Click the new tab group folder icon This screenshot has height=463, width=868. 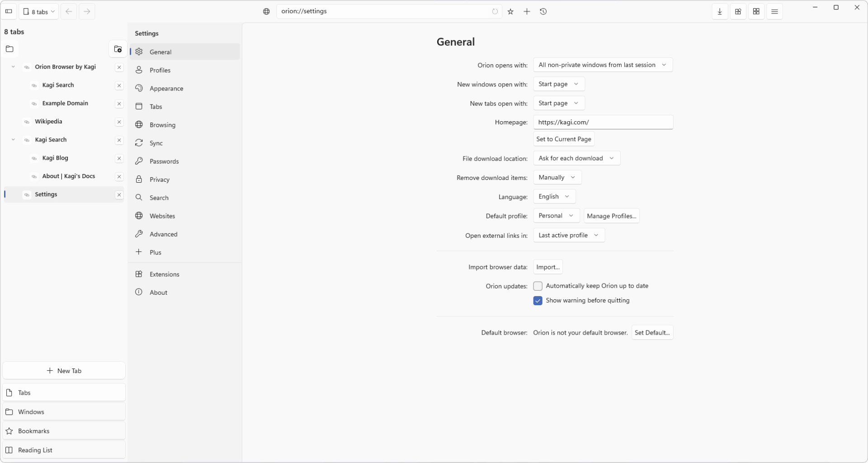tap(118, 49)
